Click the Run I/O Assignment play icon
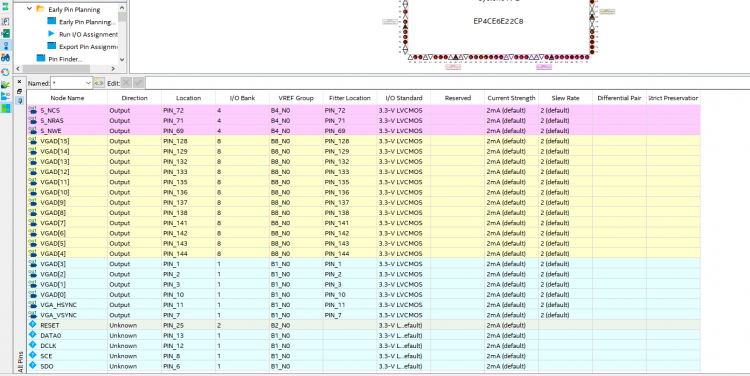750x376 pixels. [x=52, y=34]
